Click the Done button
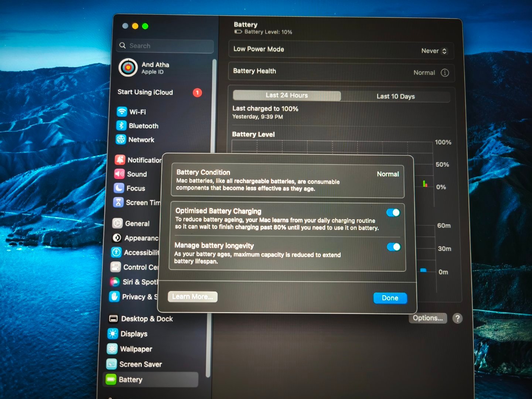532x399 pixels. (x=390, y=298)
